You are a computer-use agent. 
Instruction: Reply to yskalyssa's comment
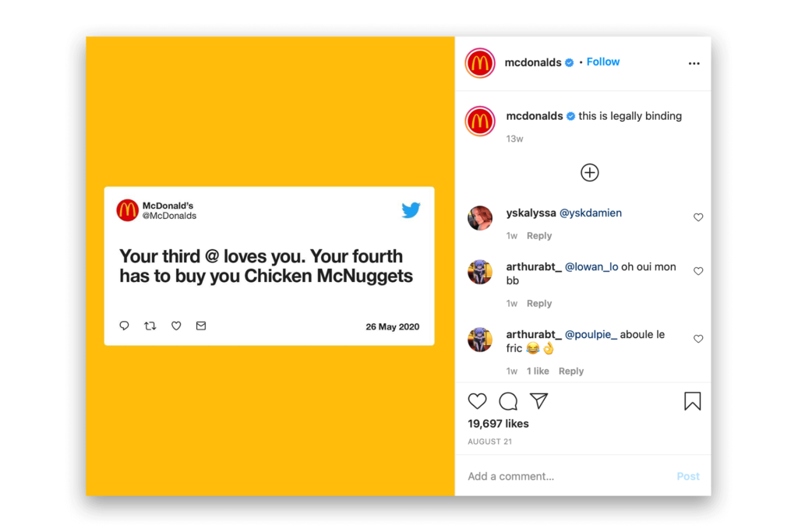click(x=539, y=236)
